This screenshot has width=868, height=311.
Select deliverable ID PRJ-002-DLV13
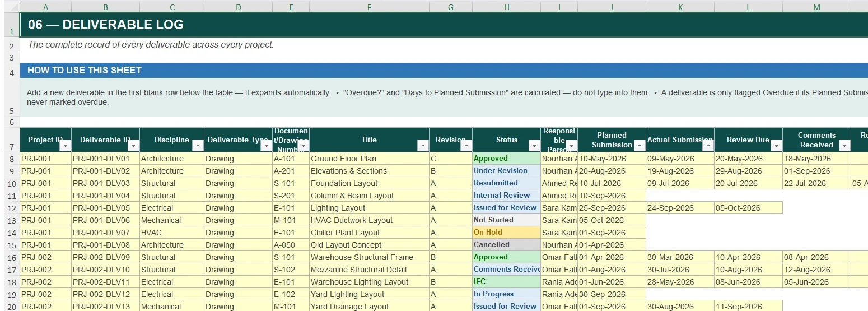[105, 307]
